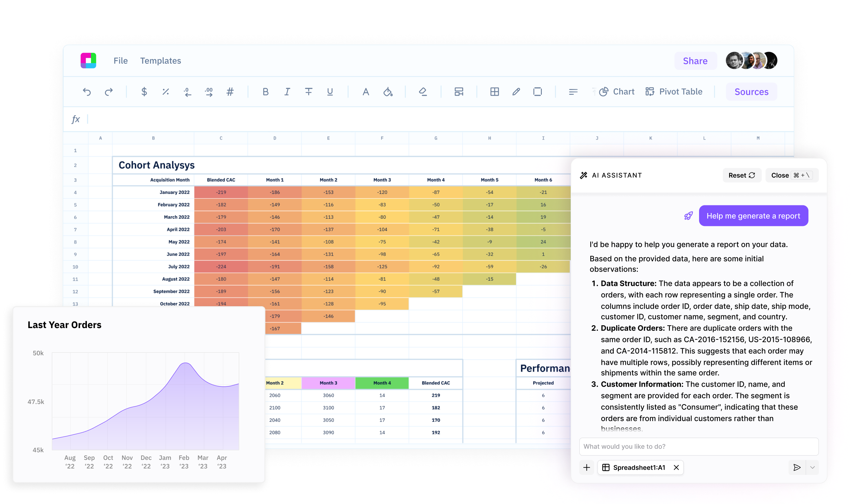Open the File menu
Screen dimensions: 856x504
(x=120, y=61)
